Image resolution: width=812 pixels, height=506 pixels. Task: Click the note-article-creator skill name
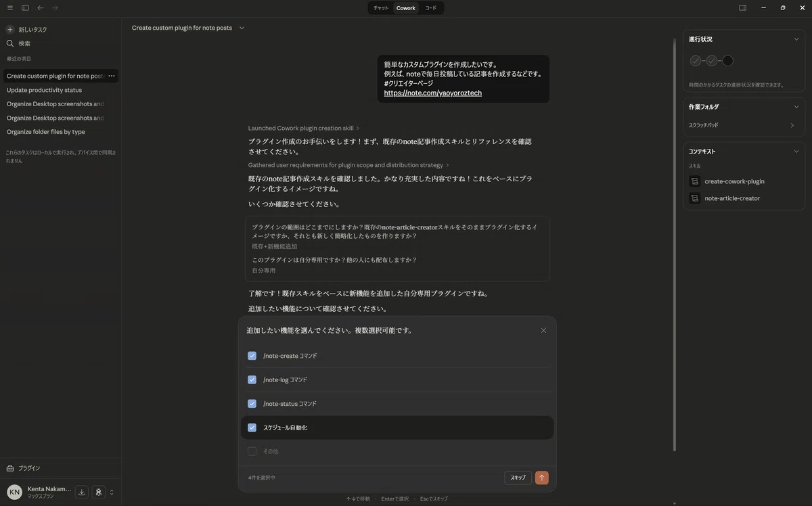click(x=732, y=198)
